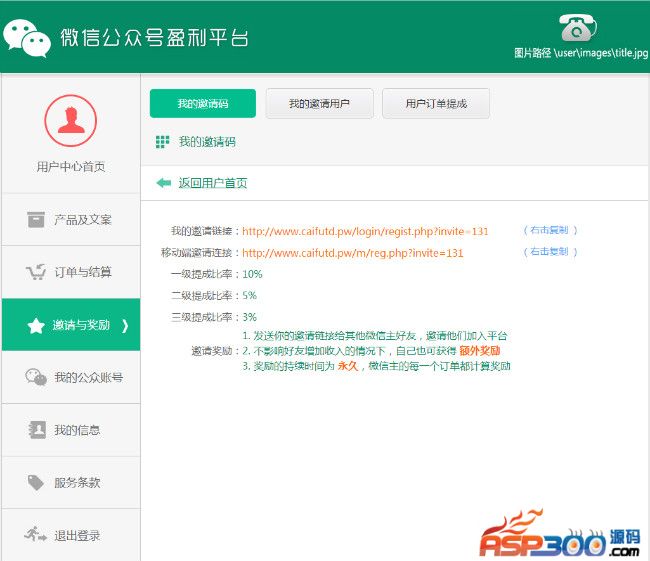Click the regist.php invite link URL

click(x=365, y=231)
